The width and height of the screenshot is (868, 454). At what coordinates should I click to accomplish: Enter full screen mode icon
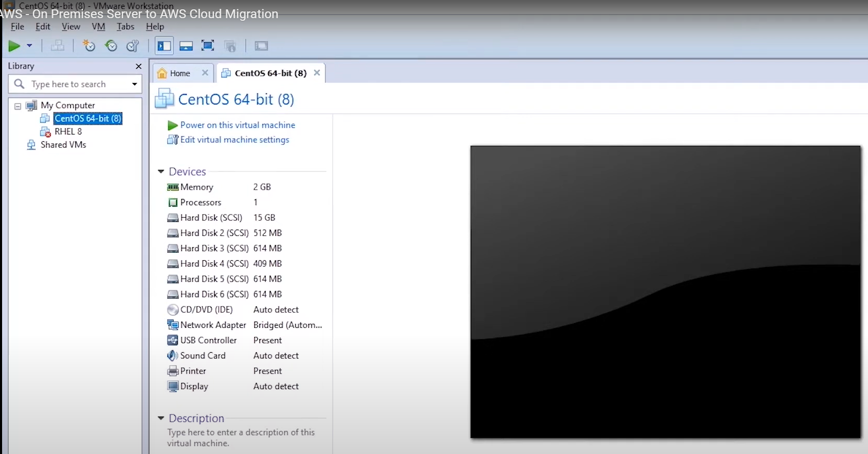click(208, 46)
